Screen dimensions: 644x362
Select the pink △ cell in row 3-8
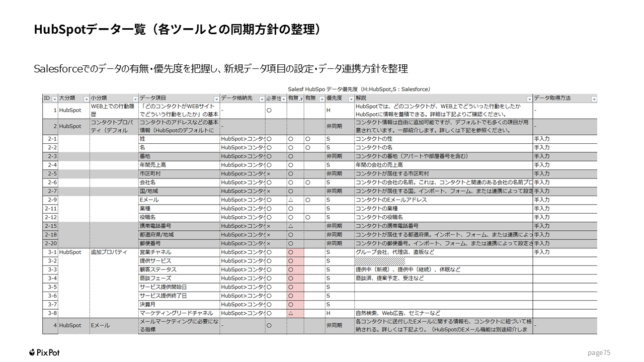[295, 313]
